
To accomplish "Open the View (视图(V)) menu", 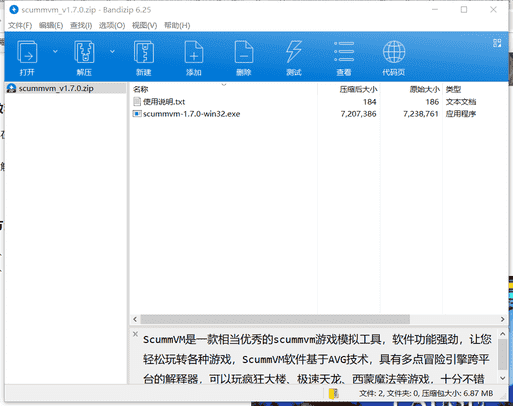I will [x=144, y=25].
